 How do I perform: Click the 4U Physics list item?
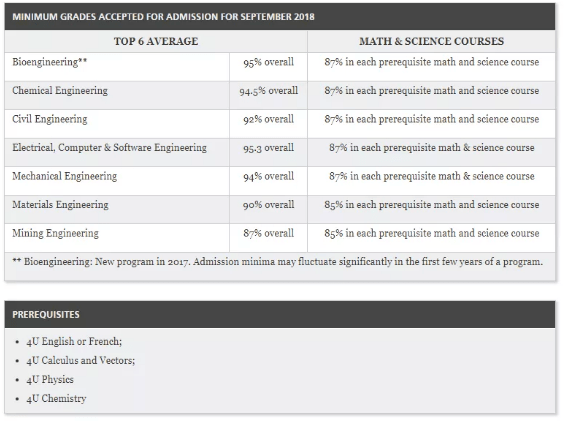pyautogui.click(x=50, y=380)
